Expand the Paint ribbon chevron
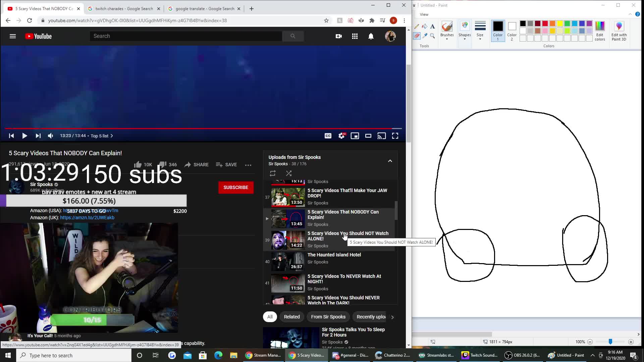The height and width of the screenshot is (362, 644). pyautogui.click(x=630, y=14)
